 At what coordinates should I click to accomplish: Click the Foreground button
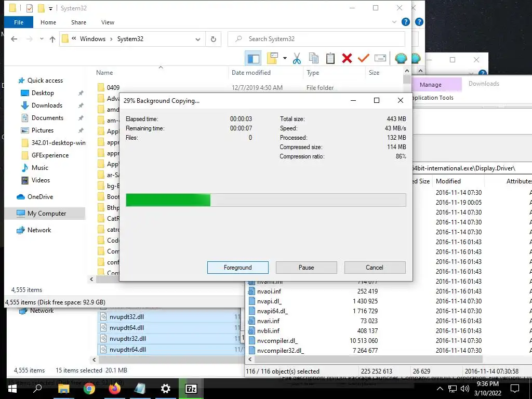[x=238, y=268]
